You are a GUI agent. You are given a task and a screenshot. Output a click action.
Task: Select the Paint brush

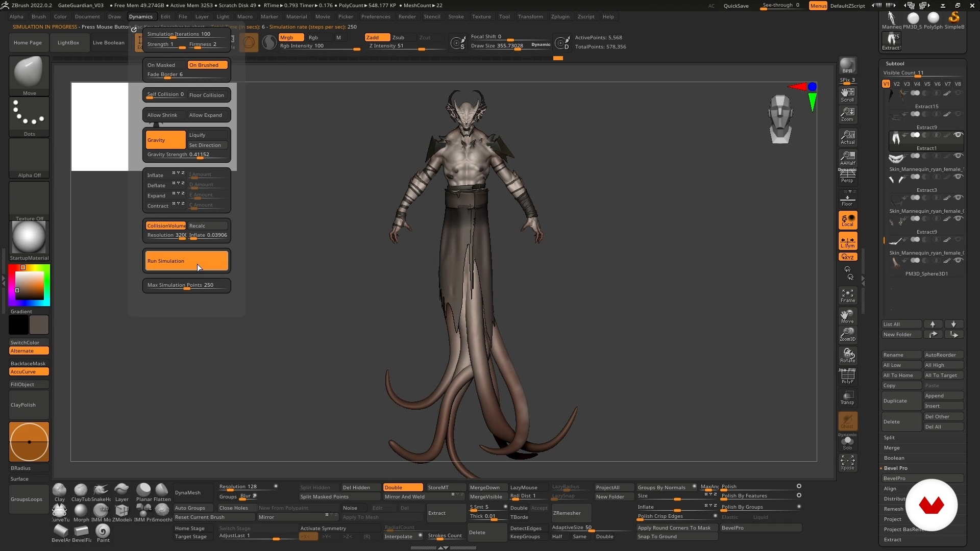tap(103, 533)
